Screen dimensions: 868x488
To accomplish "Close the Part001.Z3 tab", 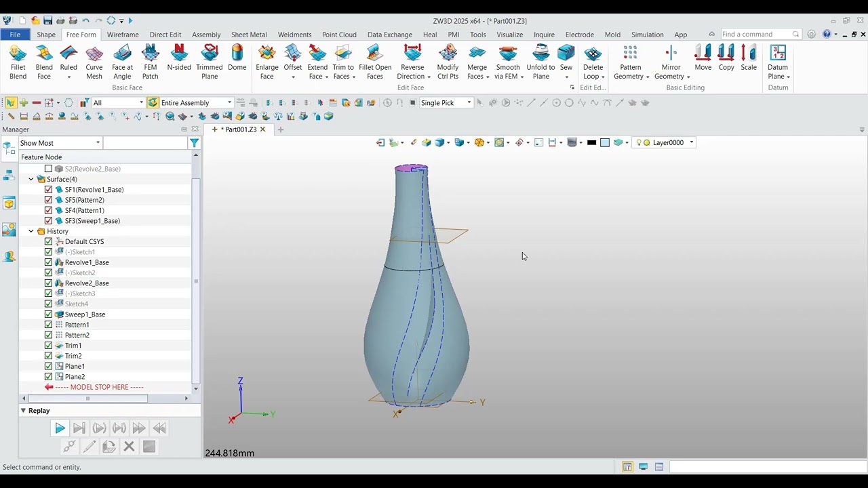I will coord(263,129).
